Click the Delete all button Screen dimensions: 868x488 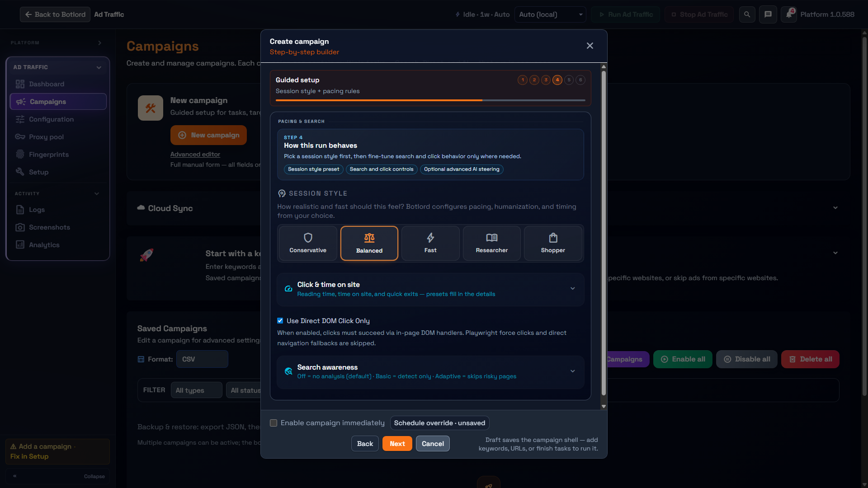tap(810, 359)
